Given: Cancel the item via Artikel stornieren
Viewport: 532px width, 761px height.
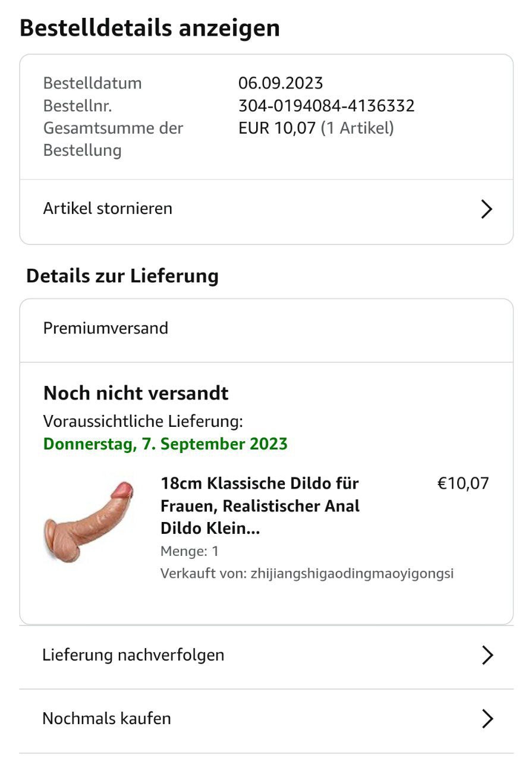Looking at the screenshot, I should tap(108, 209).
